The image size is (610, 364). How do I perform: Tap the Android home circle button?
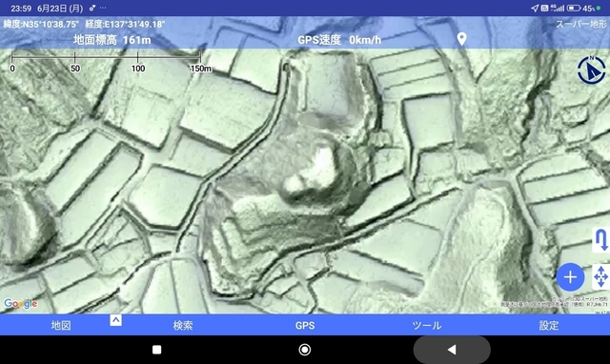click(305, 350)
